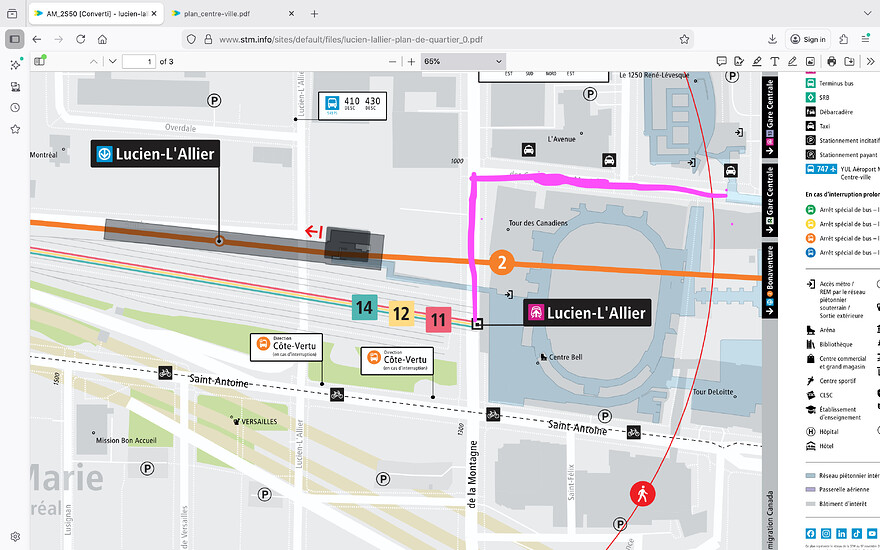The image size is (880, 550).
Task: Select the PDF highlight tool
Action: pyautogui.click(x=757, y=61)
